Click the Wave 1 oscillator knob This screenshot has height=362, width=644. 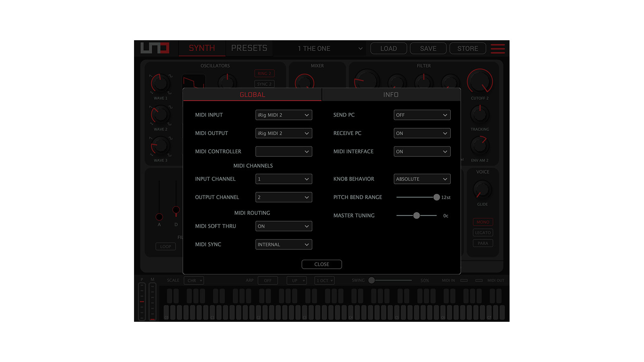160,84
